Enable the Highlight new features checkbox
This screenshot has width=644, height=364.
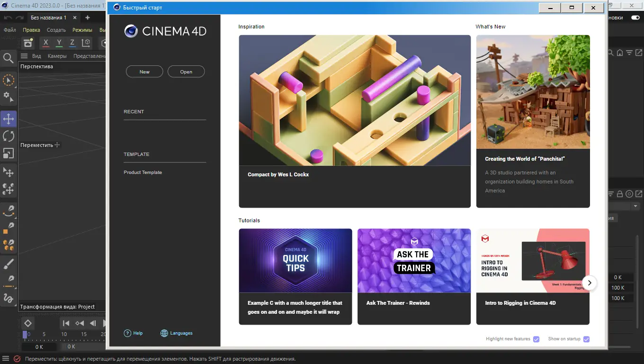(x=537, y=339)
